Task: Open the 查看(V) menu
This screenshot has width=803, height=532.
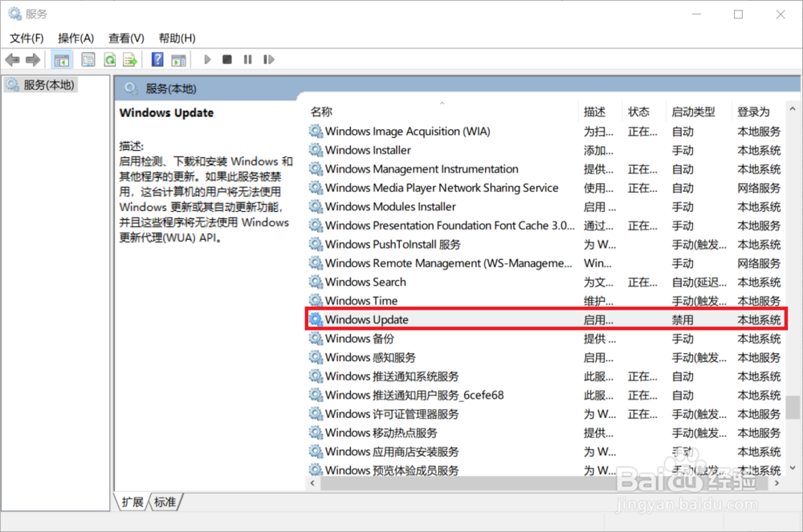Action: coord(126,39)
